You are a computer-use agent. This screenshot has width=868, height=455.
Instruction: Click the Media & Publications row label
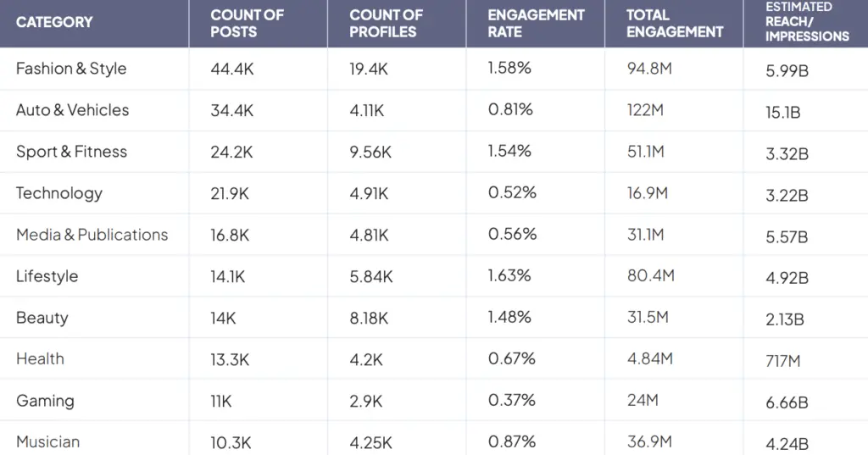tap(92, 235)
